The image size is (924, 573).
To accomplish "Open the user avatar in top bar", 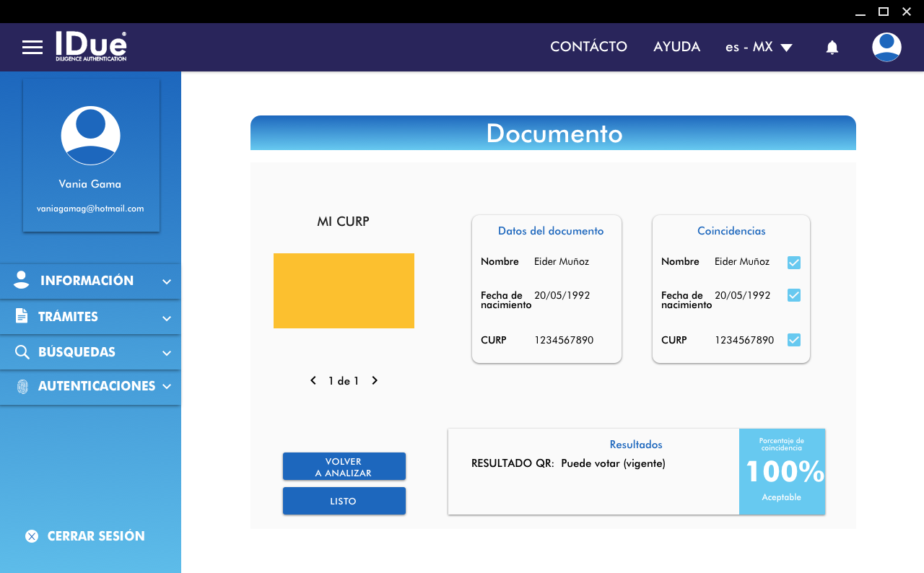I will coord(886,48).
